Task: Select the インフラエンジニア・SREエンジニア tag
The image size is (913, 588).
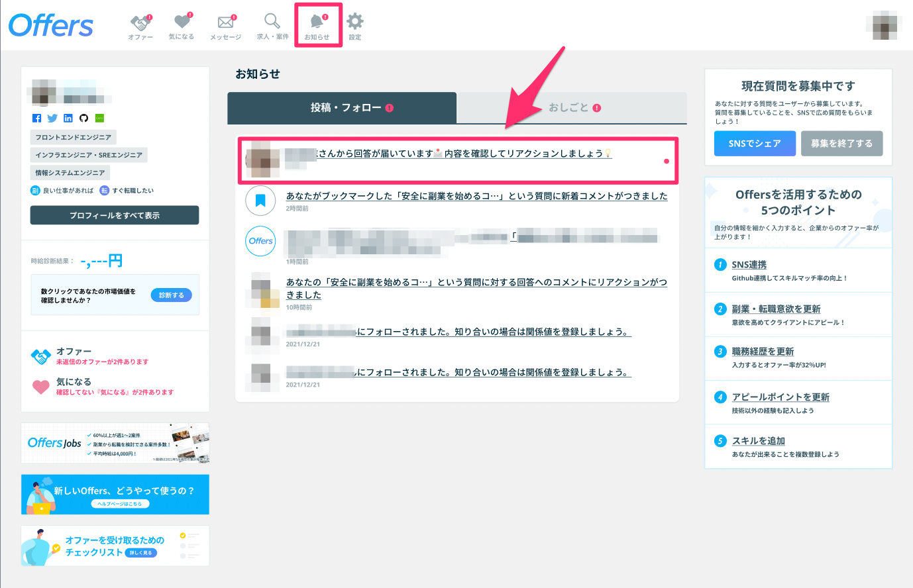Action: point(89,155)
